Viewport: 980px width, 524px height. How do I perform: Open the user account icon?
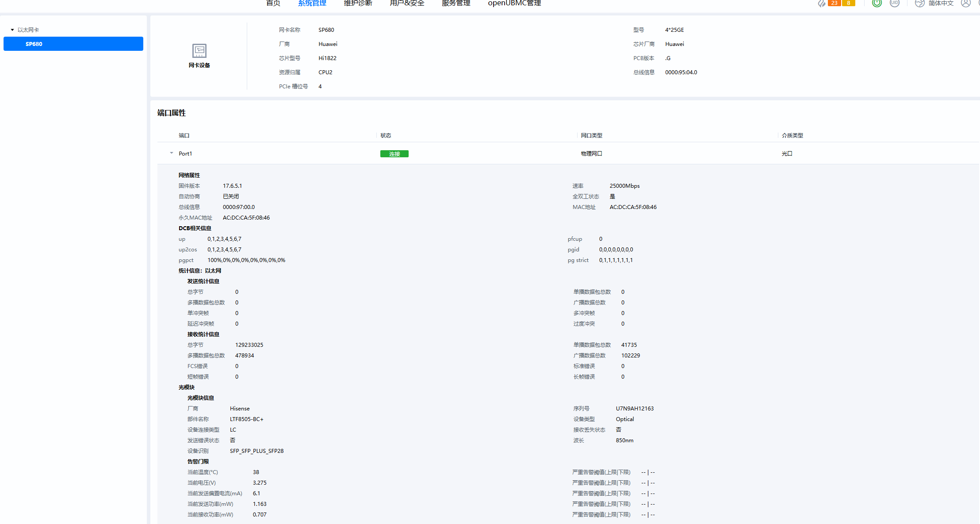(966, 3)
